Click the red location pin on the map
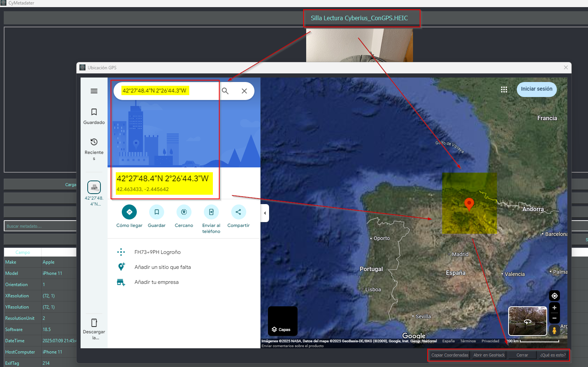Viewport: 588px width, 367px height. coord(469,204)
